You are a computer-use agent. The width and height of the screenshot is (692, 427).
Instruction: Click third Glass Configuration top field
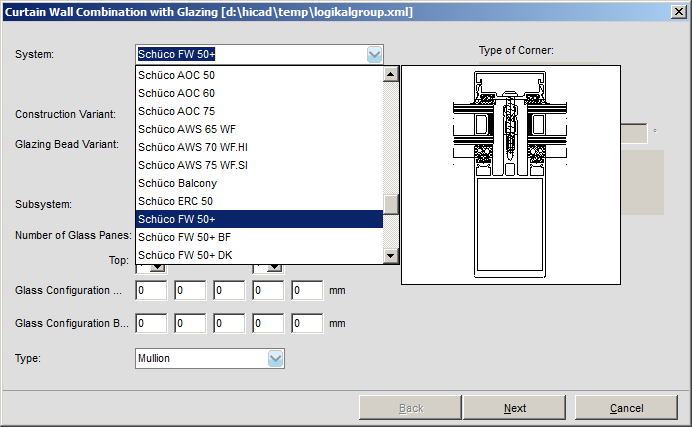(229, 291)
